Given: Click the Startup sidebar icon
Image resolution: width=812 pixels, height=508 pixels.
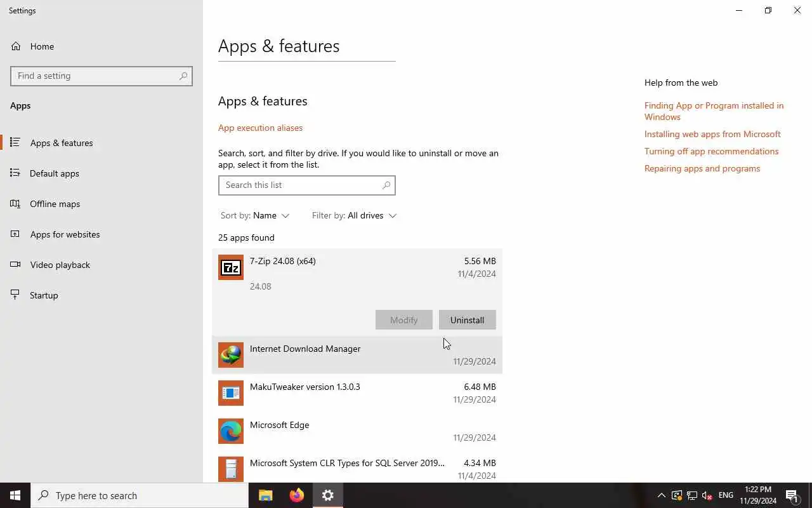Looking at the screenshot, I should (15, 295).
